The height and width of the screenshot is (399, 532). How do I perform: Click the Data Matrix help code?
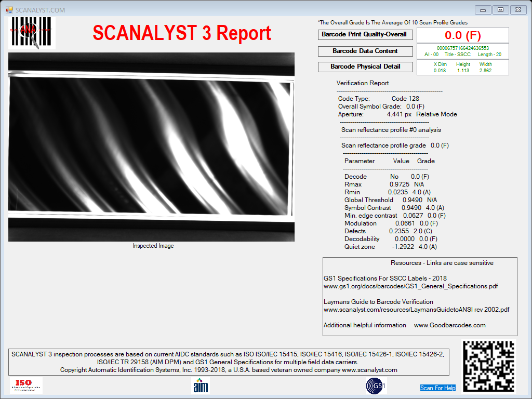pos(489,366)
